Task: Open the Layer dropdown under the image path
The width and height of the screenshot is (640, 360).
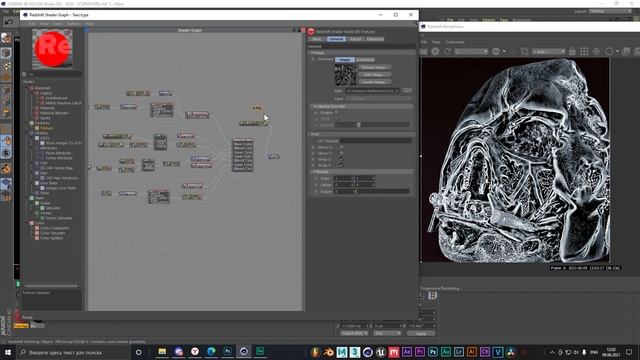Action: (x=378, y=98)
